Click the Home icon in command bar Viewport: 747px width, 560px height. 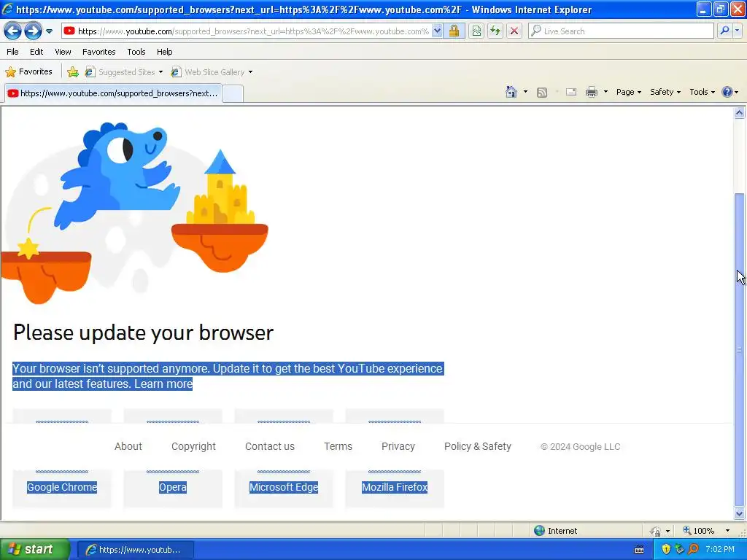point(511,92)
